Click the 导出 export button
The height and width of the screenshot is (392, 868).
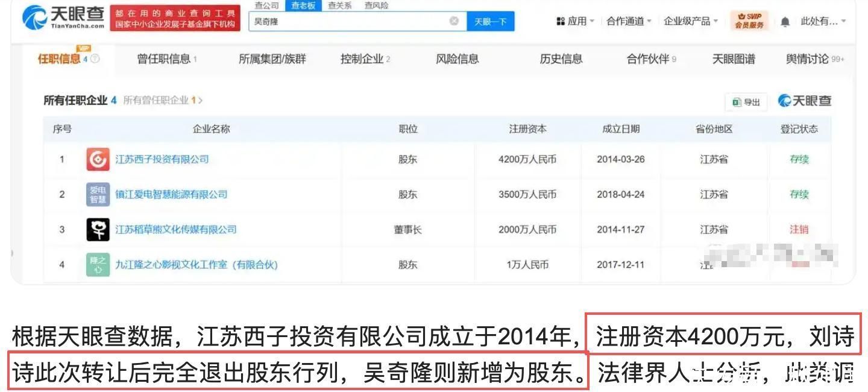(746, 102)
